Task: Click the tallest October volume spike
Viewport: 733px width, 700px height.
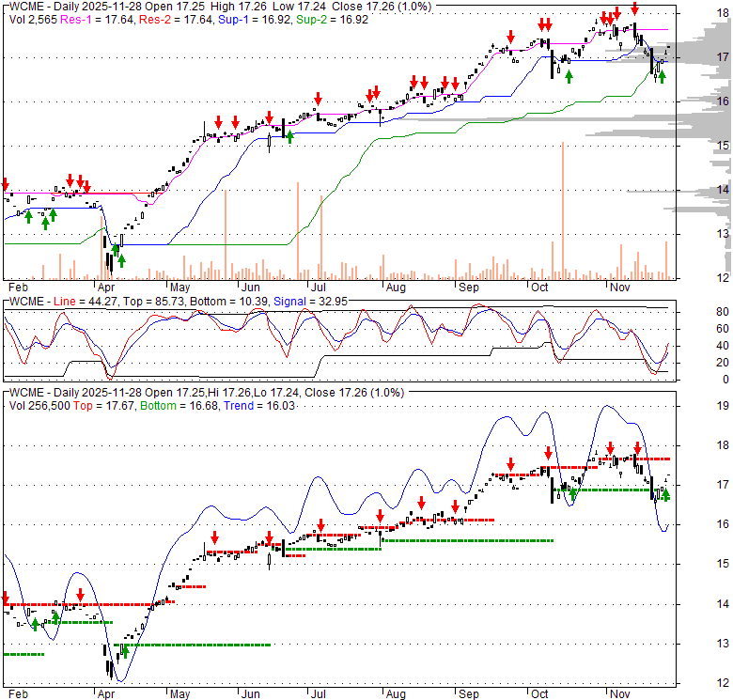Action: click(x=563, y=210)
